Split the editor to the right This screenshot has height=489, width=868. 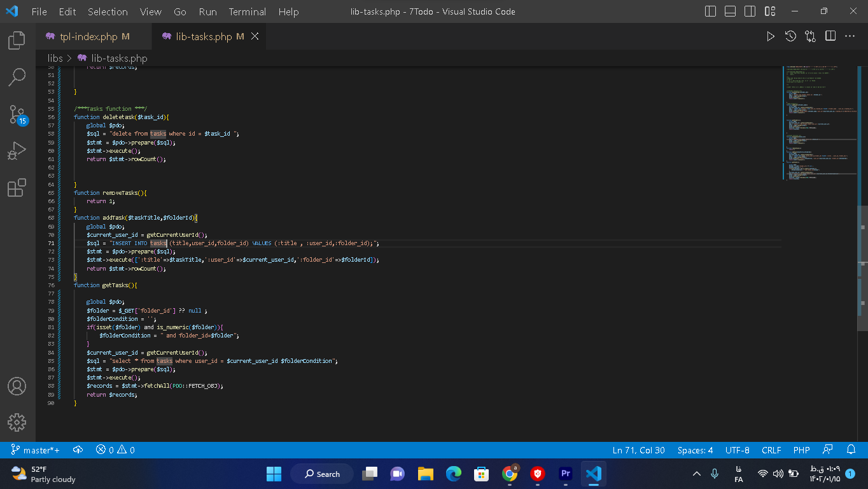(x=830, y=37)
